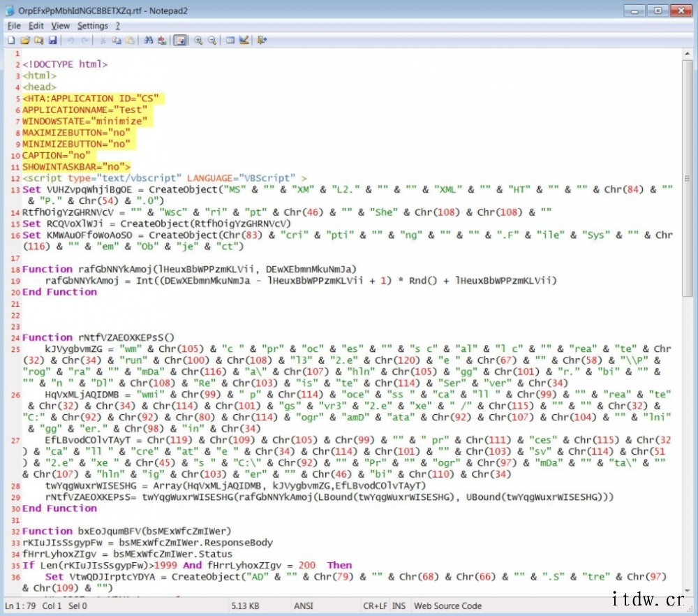Open the Edit menu
Viewport: 698px width, 616px height.
36,26
